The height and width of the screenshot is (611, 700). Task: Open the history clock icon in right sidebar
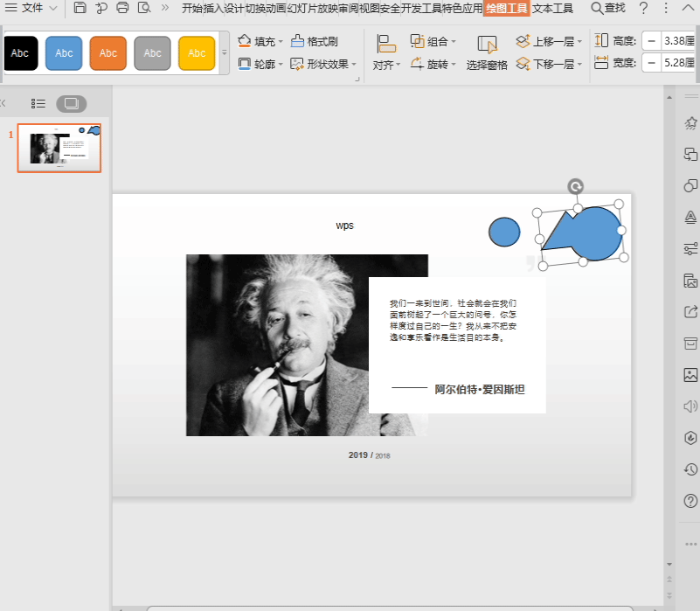click(x=690, y=469)
